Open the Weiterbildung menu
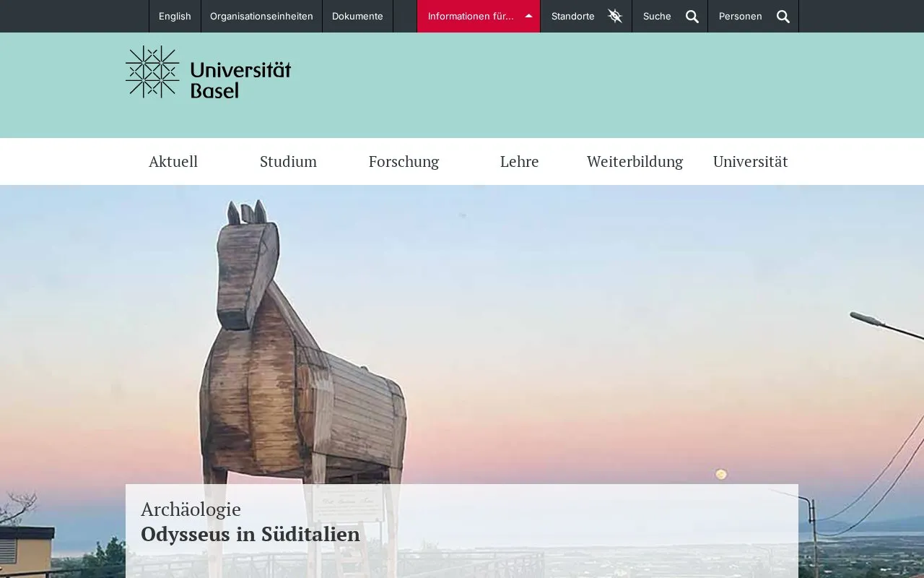The height and width of the screenshot is (578, 924). tap(635, 161)
